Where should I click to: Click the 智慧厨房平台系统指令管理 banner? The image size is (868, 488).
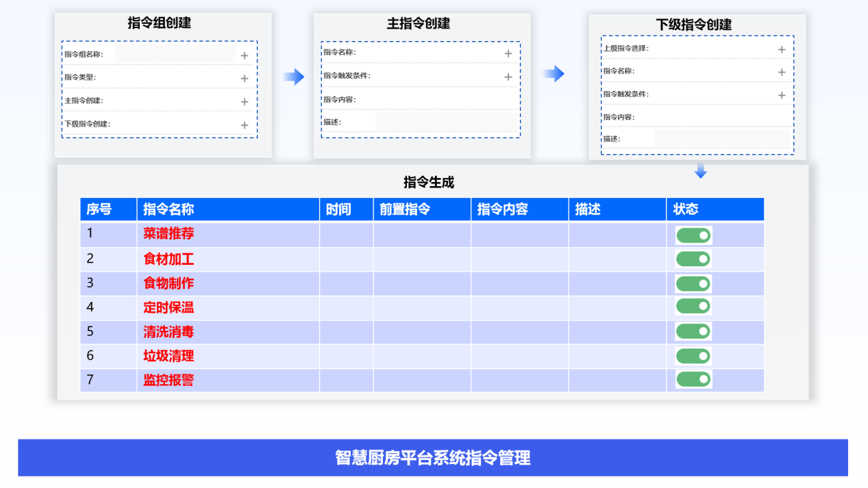(433, 458)
